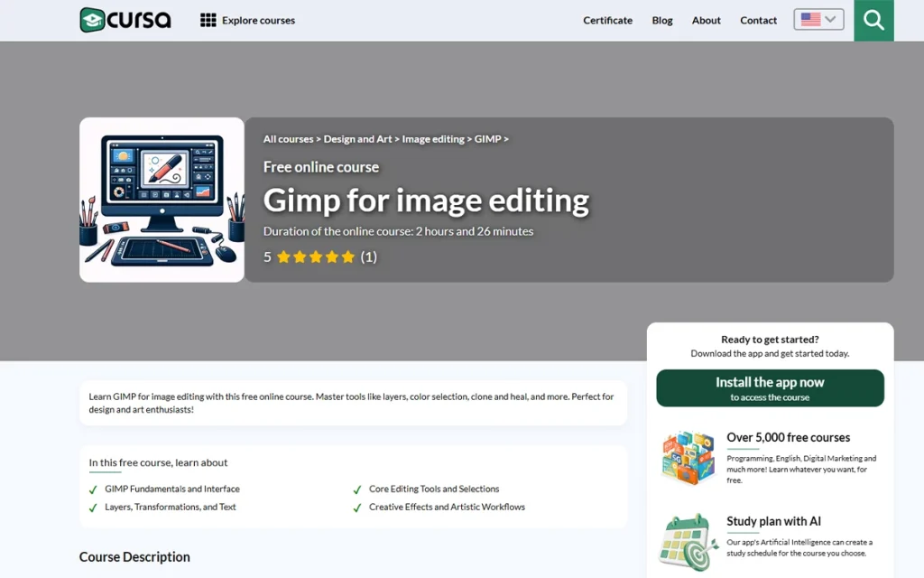The width and height of the screenshot is (924, 578).
Task: Expand the language selector dropdown arrow
Action: [831, 20]
